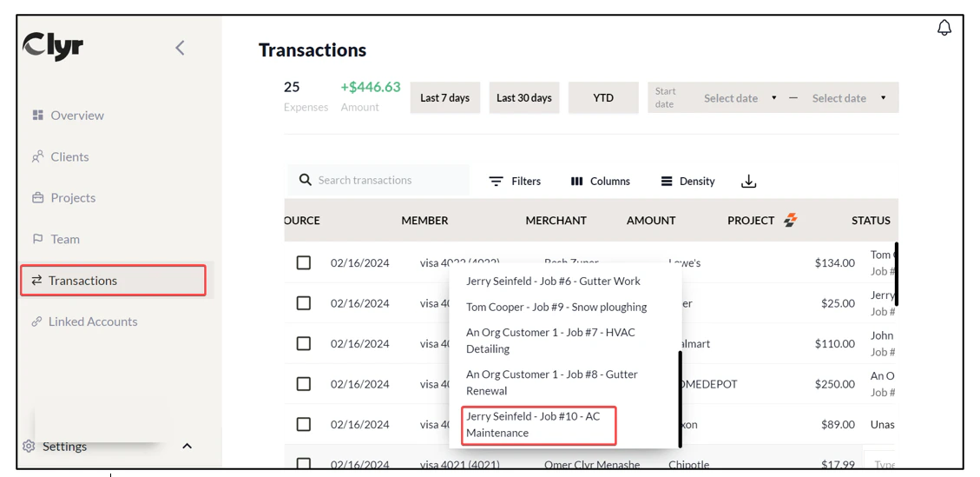
Task: Click the Lowe's merchant cell
Action: [x=684, y=263]
